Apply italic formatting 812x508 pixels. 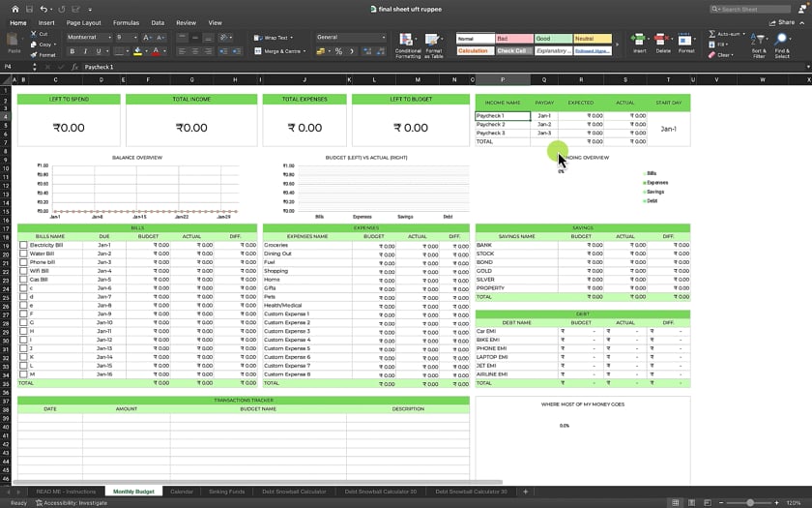click(85, 51)
